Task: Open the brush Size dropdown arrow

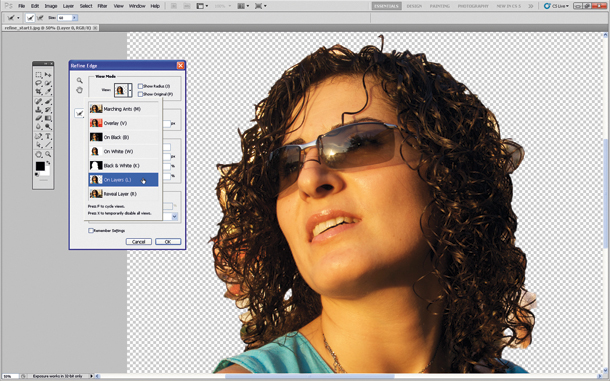Action: point(75,18)
